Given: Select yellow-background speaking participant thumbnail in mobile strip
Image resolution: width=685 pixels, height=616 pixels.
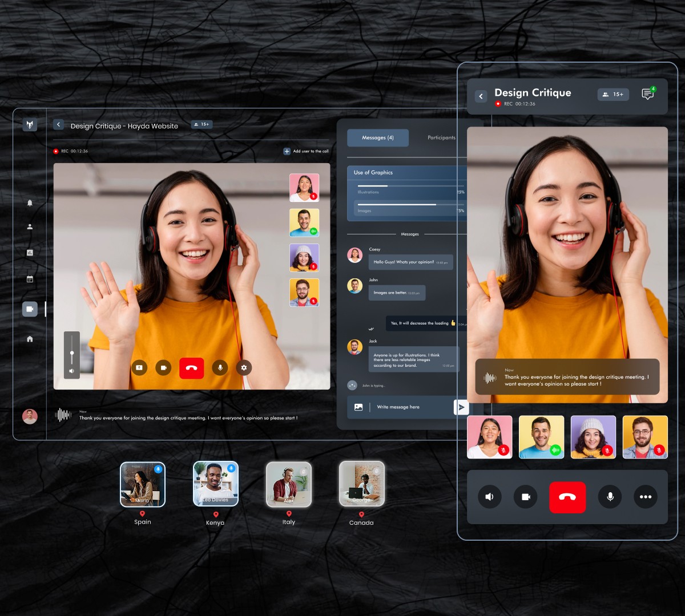Looking at the screenshot, I should click(541, 437).
